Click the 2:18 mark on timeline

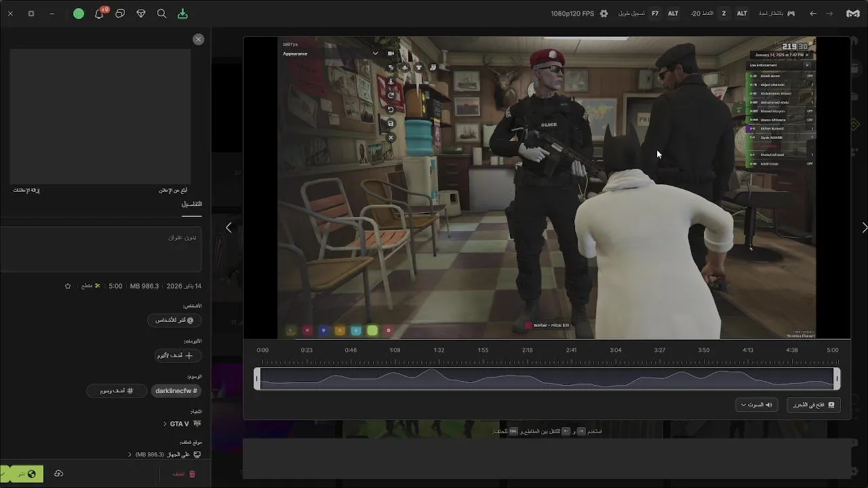tap(527, 350)
